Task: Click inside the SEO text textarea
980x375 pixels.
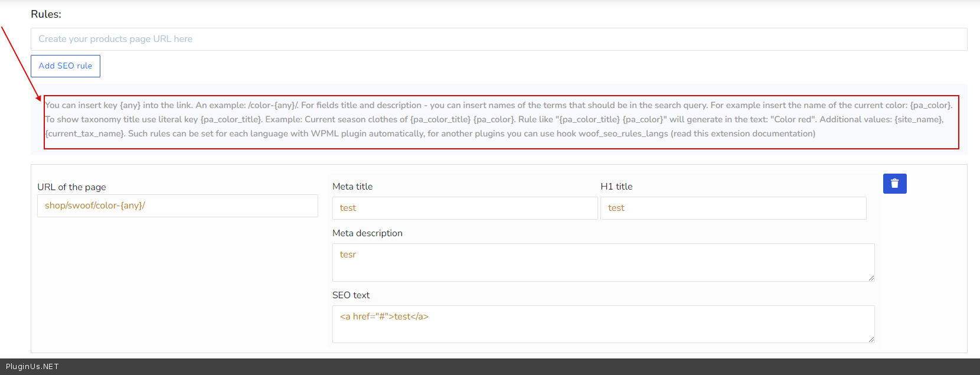Action: (x=603, y=324)
